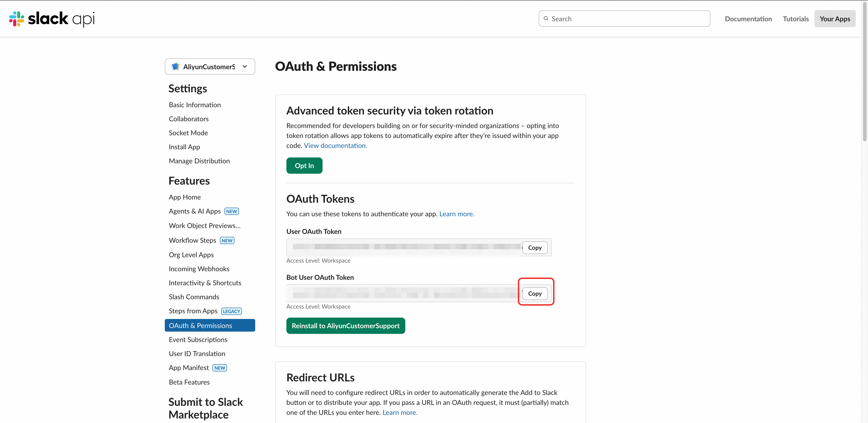Click the Opt In button for token rotation
868x423 pixels.
coord(304,165)
